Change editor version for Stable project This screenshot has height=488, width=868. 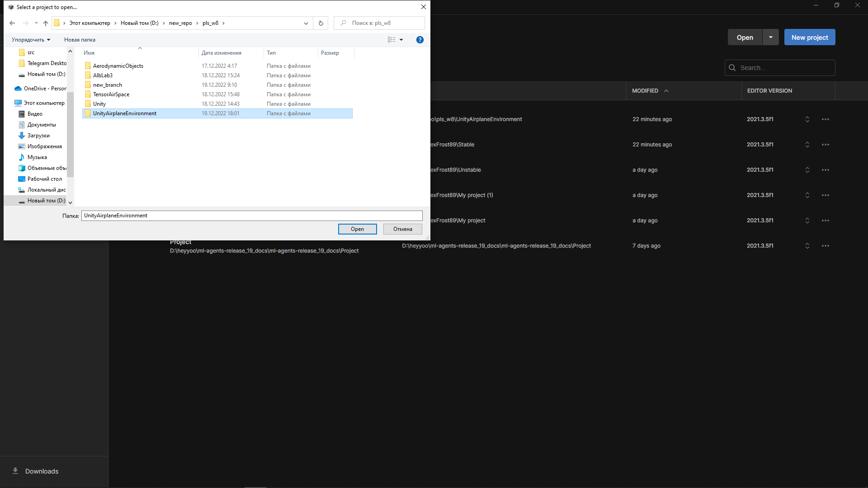point(807,145)
